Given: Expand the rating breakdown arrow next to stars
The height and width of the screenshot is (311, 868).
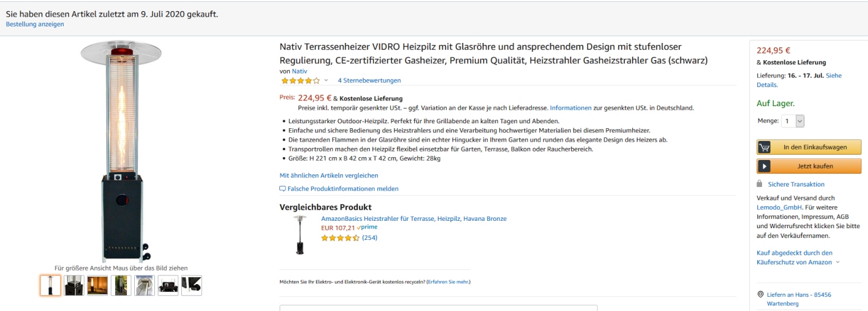Looking at the screenshot, I should 326,80.
